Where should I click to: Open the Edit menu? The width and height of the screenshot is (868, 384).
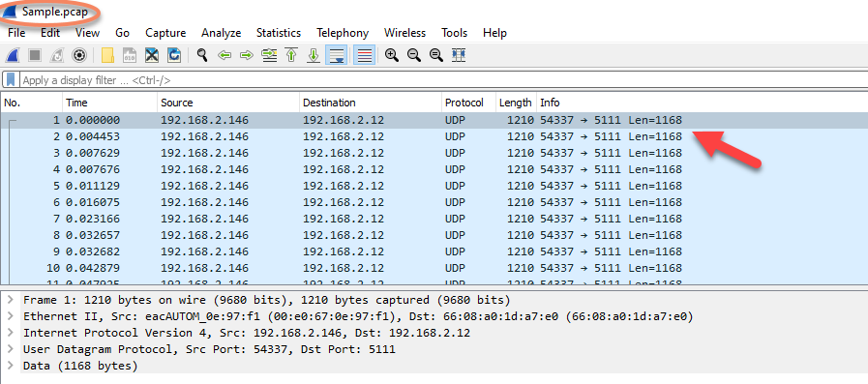[50, 33]
